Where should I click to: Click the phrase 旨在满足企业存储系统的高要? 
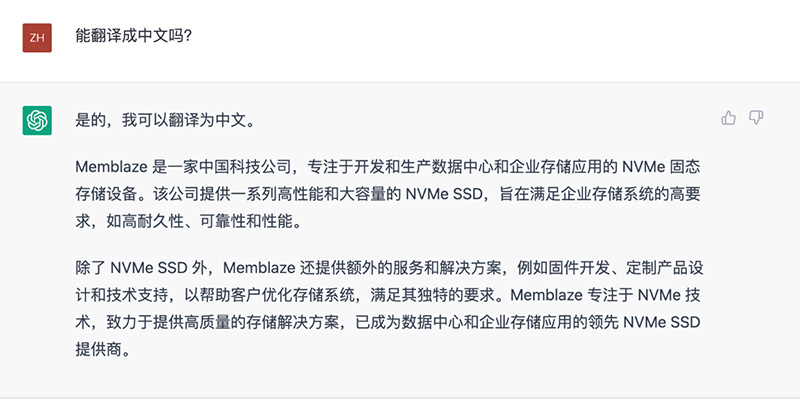[x=599, y=194]
